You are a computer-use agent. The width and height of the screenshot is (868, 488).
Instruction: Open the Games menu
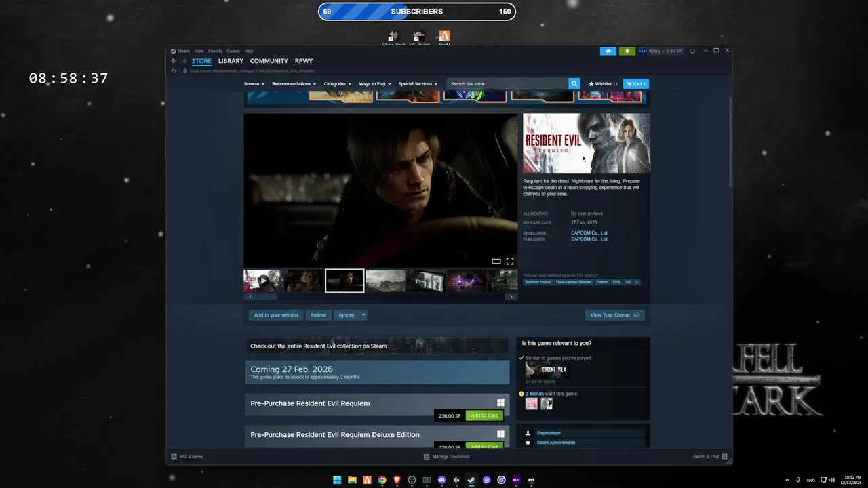(233, 51)
